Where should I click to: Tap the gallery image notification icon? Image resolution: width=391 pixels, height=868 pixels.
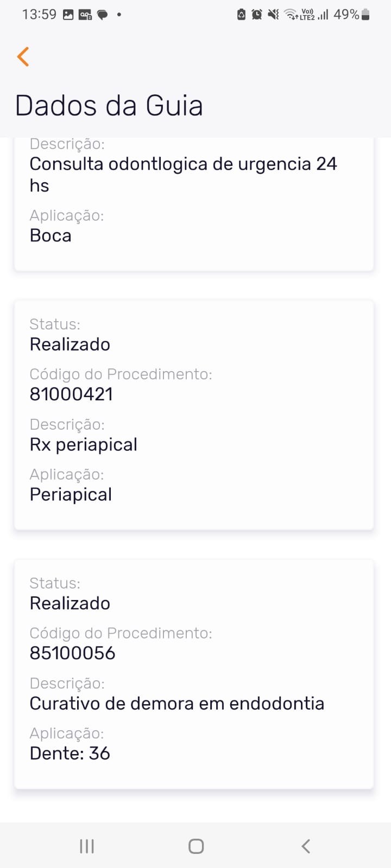(x=68, y=15)
